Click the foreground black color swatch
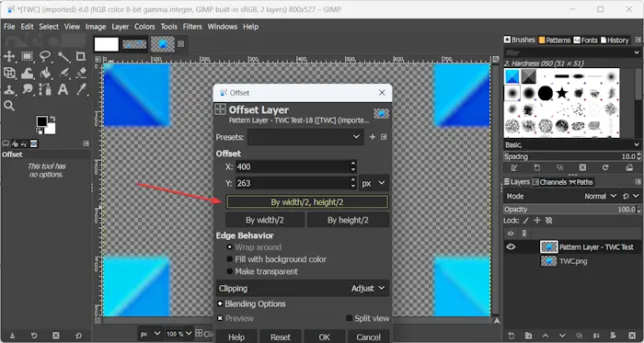The width and height of the screenshot is (644, 343). coord(41,121)
